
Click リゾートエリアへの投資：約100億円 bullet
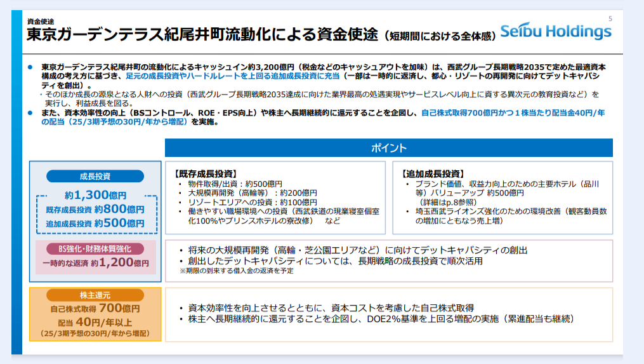(x=252, y=202)
